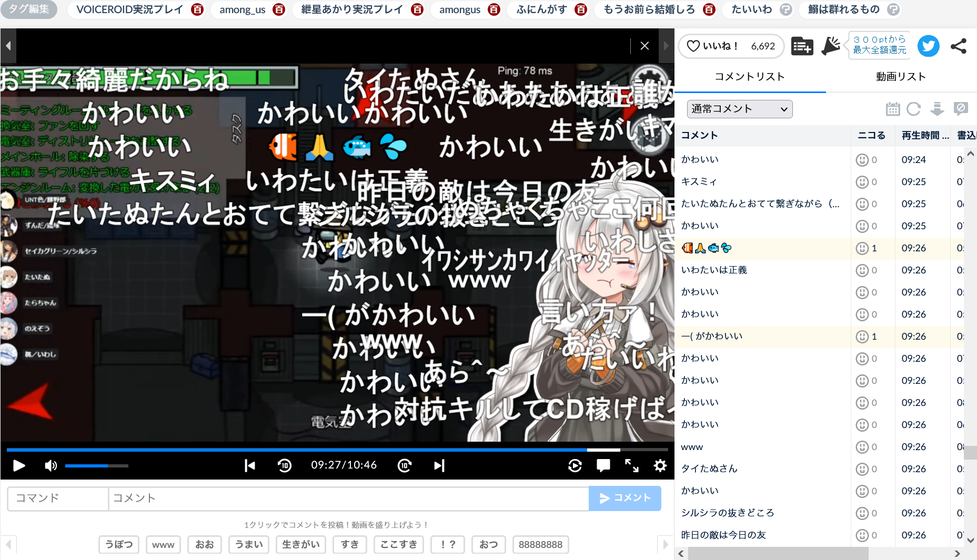This screenshot has width=977, height=560.
Task: Play the video
Action: click(19, 465)
